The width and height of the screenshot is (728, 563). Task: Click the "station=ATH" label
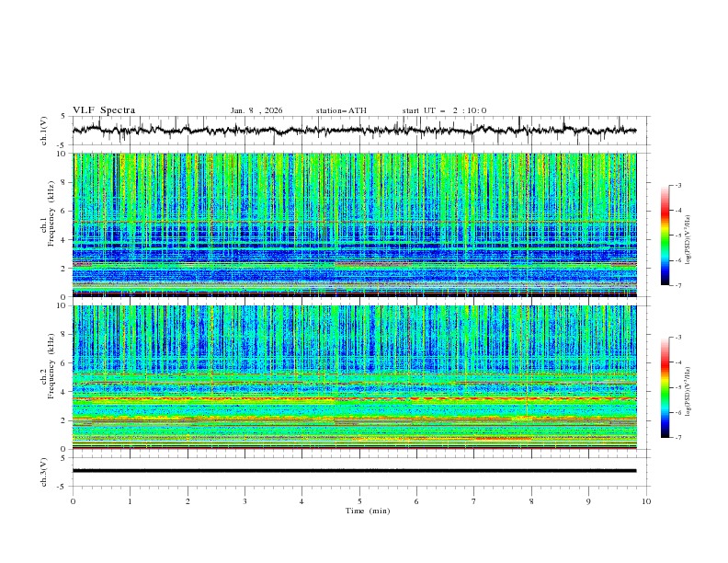[x=341, y=110]
